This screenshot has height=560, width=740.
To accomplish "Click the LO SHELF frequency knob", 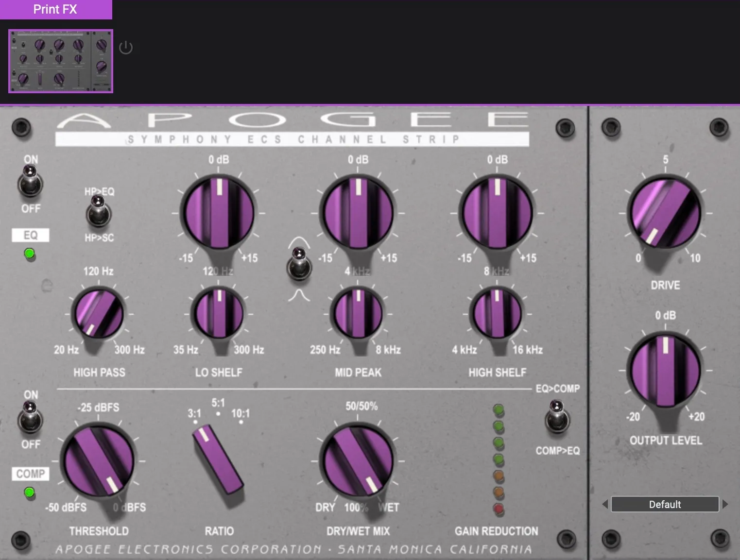I will 218,314.
